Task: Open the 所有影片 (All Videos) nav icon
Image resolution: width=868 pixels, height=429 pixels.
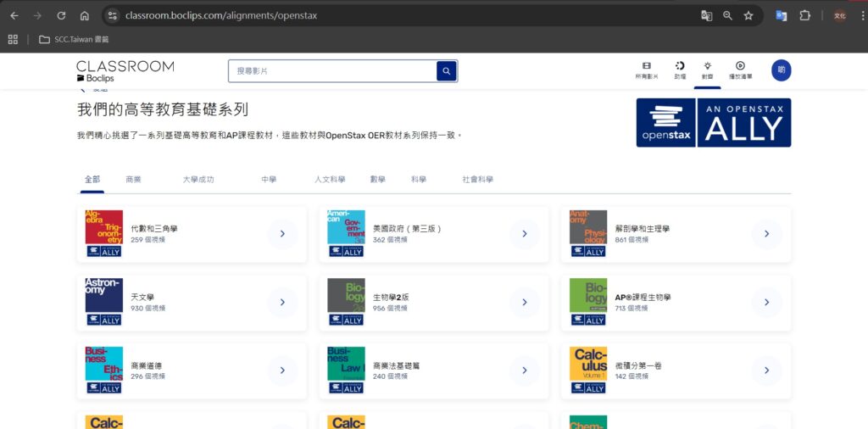Action: point(646,70)
